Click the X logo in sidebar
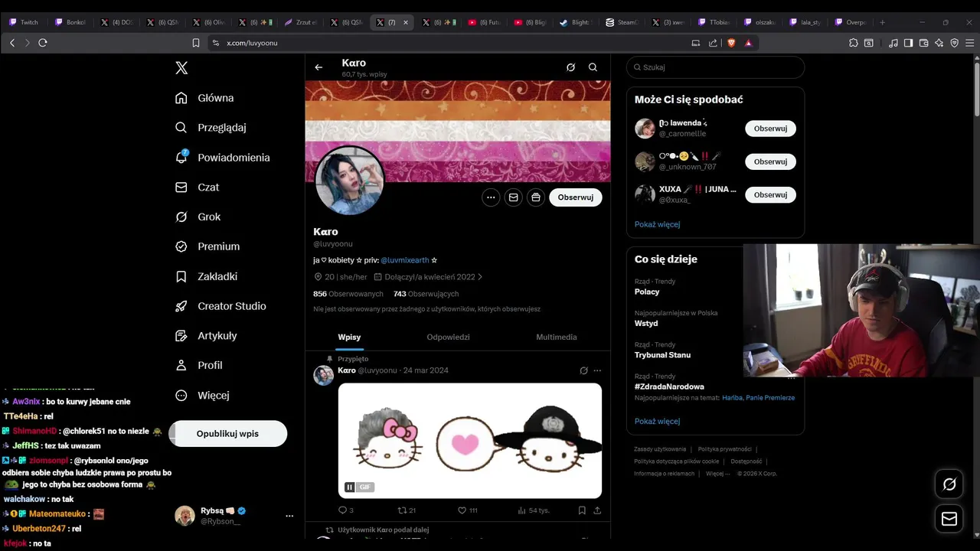The height and width of the screenshot is (551, 980). click(181, 68)
